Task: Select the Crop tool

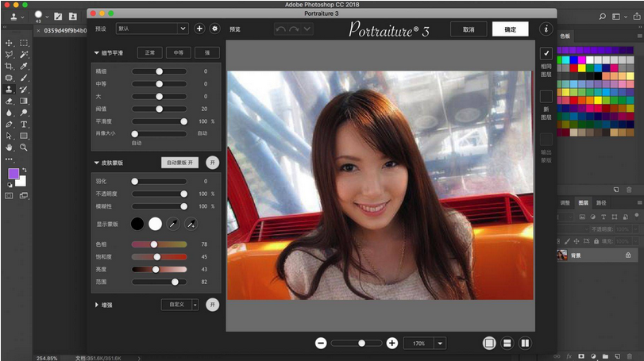Action: (9, 66)
